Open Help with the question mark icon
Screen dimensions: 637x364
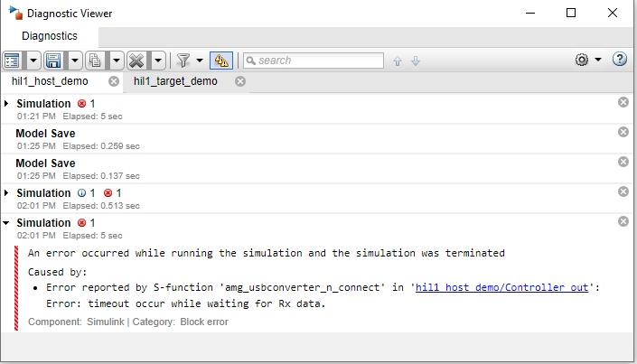point(620,60)
